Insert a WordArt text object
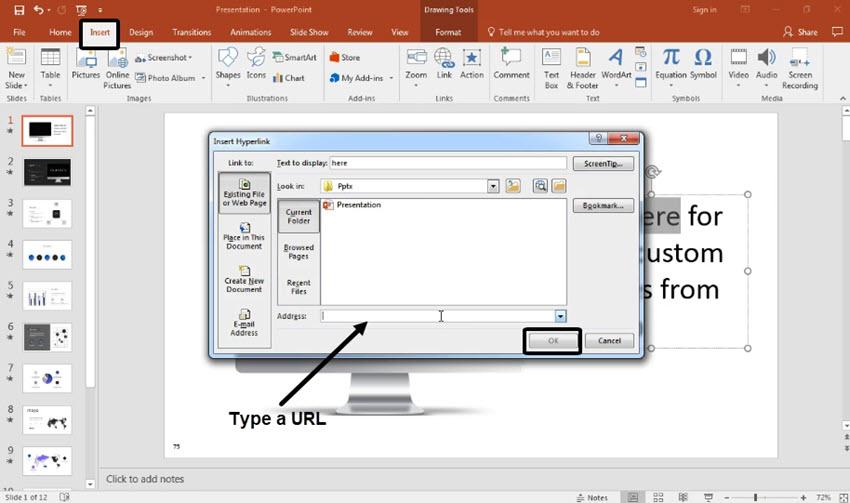 pyautogui.click(x=616, y=67)
